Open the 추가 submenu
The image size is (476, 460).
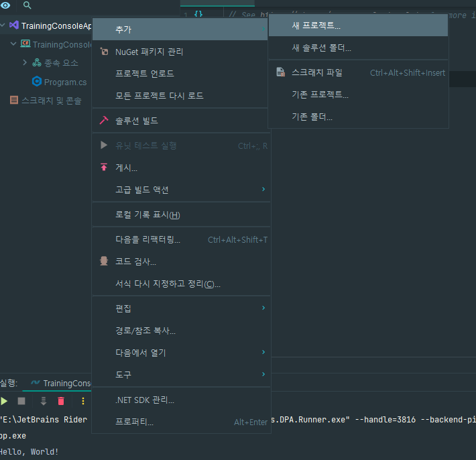pos(180,30)
